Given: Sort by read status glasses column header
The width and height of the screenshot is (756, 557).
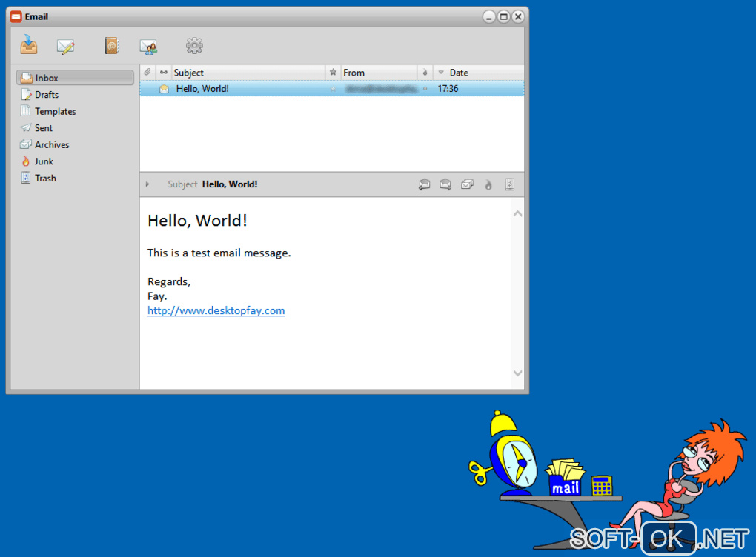Looking at the screenshot, I should (x=164, y=73).
